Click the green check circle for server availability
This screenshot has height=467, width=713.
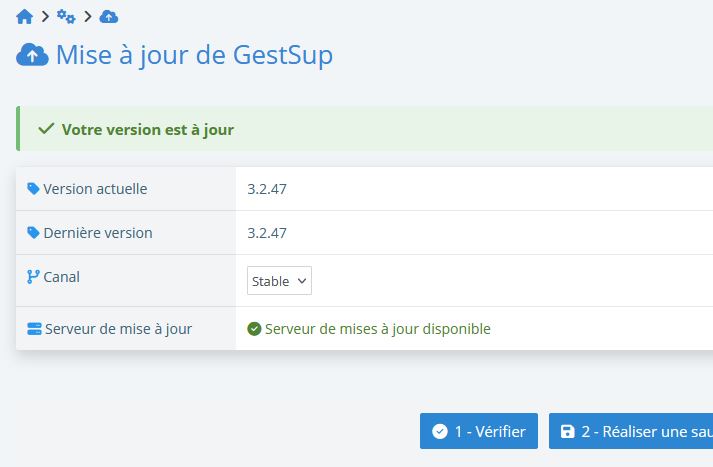pyautogui.click(x=254, y=329)
